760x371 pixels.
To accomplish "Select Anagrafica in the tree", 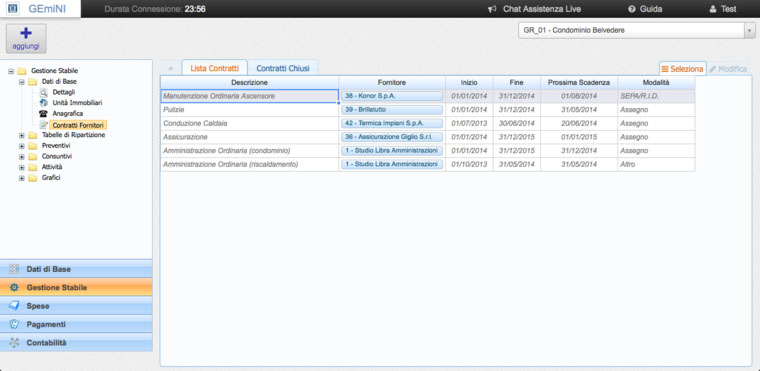I will 67,113.
